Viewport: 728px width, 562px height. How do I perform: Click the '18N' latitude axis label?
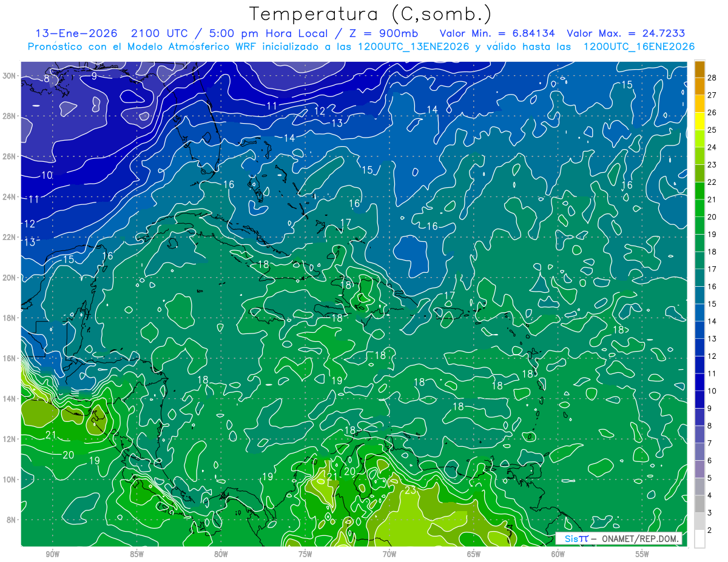point(9,318)
